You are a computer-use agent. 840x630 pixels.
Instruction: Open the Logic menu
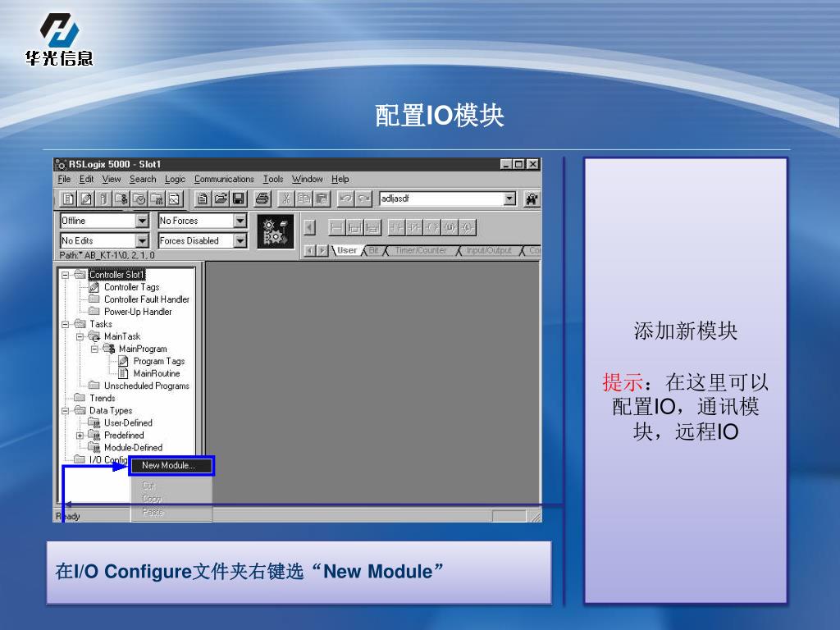coord(175,179)
